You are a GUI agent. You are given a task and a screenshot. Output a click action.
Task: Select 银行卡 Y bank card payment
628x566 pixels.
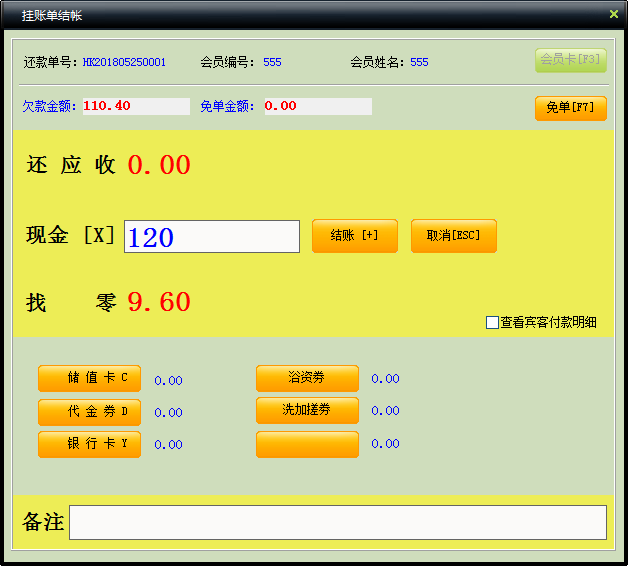coord(89,444)
